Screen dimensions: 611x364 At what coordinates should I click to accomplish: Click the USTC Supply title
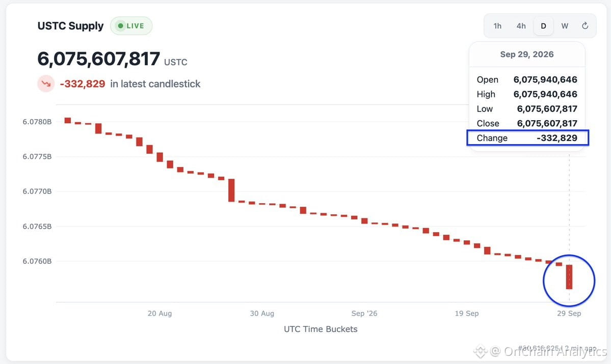pyautogui.click(x=70, y=25)
